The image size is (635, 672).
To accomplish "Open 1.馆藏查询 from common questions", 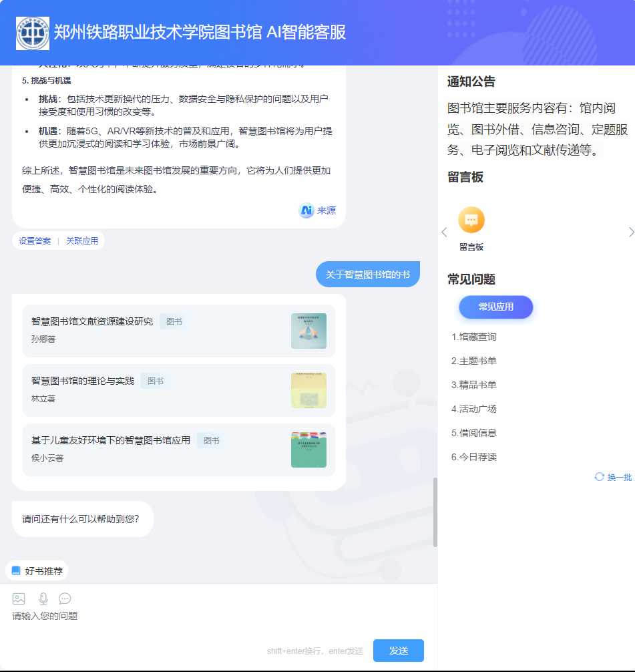I will (x=474, y=337).
